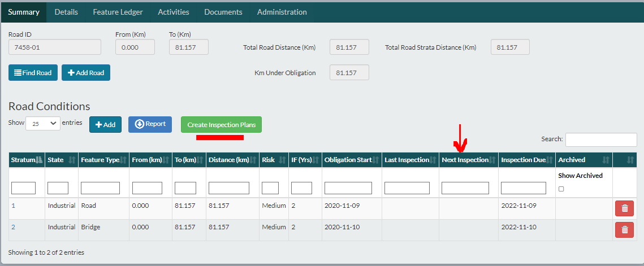Viewport: 644px width, 266px height.
Task: Sort by Distance (km) column arrows
Action: click(x=253, y=160)
